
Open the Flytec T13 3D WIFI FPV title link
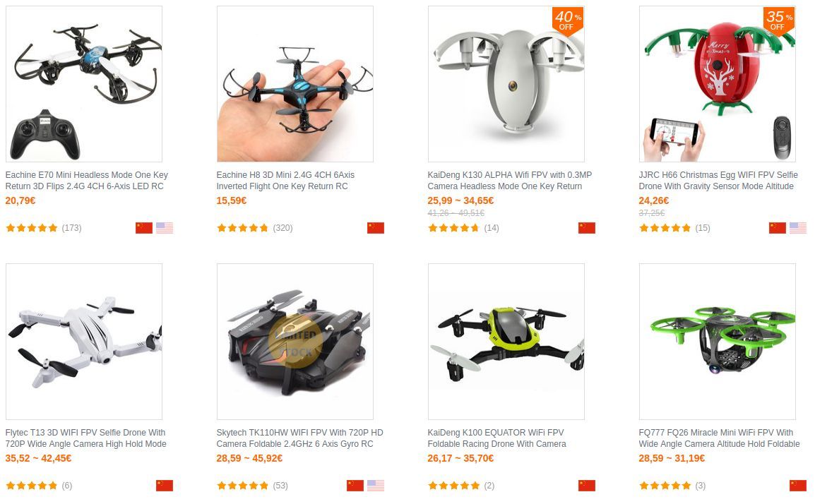[85, 438]
